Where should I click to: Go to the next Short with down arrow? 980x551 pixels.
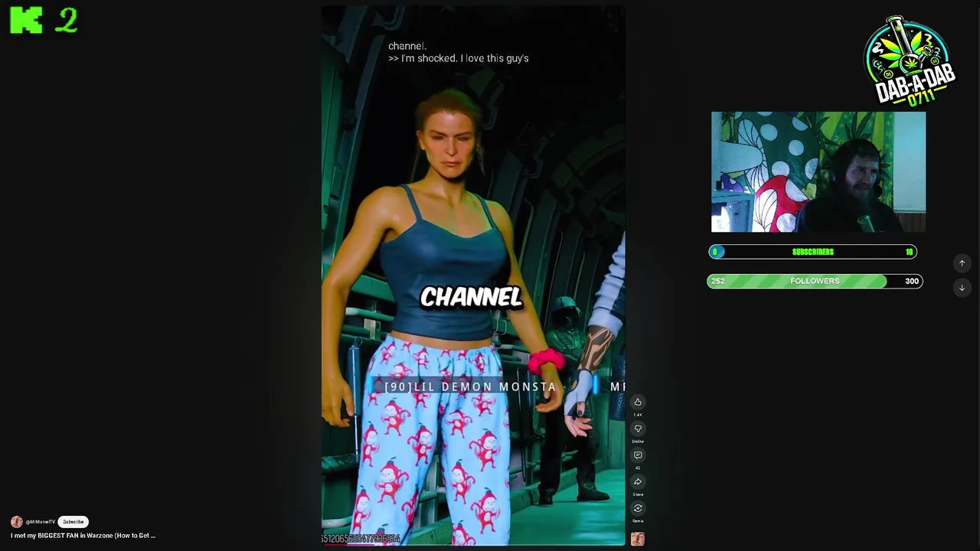[x=962, y=288]
